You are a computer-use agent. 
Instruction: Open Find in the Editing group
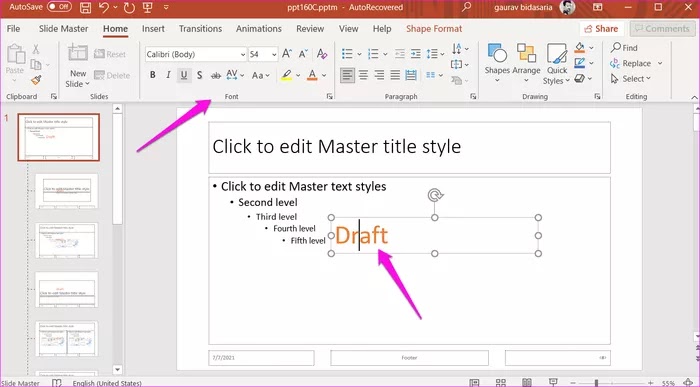pos(625,47)
